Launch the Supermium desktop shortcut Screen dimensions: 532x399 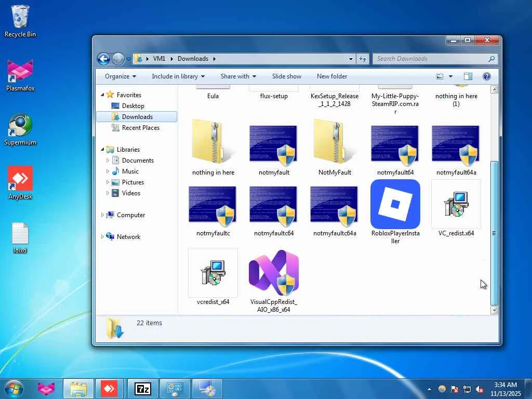(20, 129)
